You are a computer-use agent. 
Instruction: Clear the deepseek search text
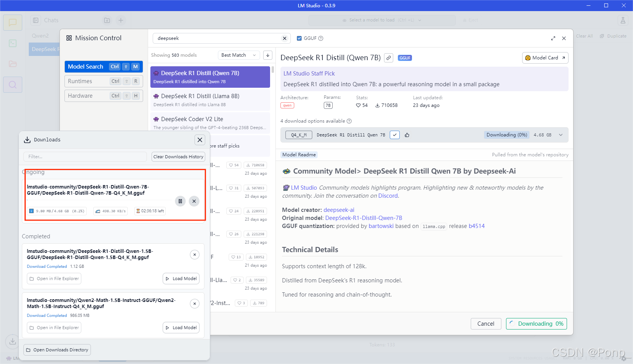(285, 38)
